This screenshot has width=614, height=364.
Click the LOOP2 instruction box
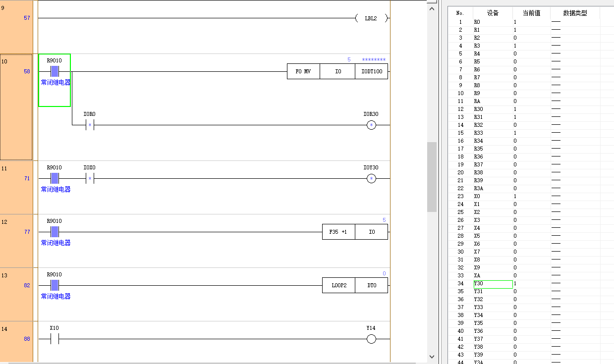338,285
